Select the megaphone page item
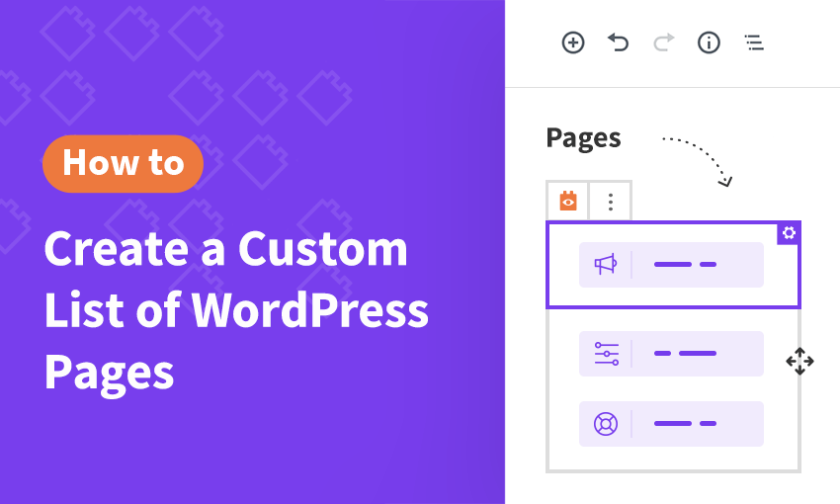Image resolution: width=840 pixels, height=504 pixels. coord(671,265)
